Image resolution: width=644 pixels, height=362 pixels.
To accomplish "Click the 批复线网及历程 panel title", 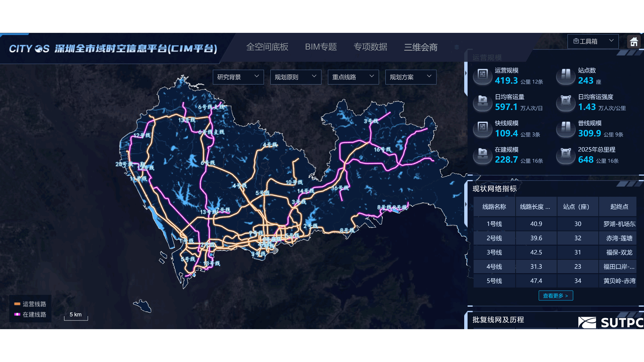I will [498, 320].
